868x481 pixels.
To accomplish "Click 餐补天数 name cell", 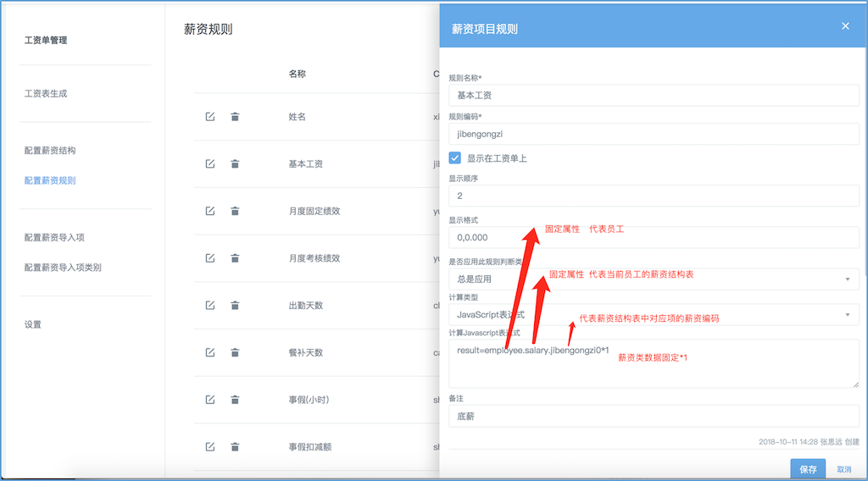I will tap(305, 352).
